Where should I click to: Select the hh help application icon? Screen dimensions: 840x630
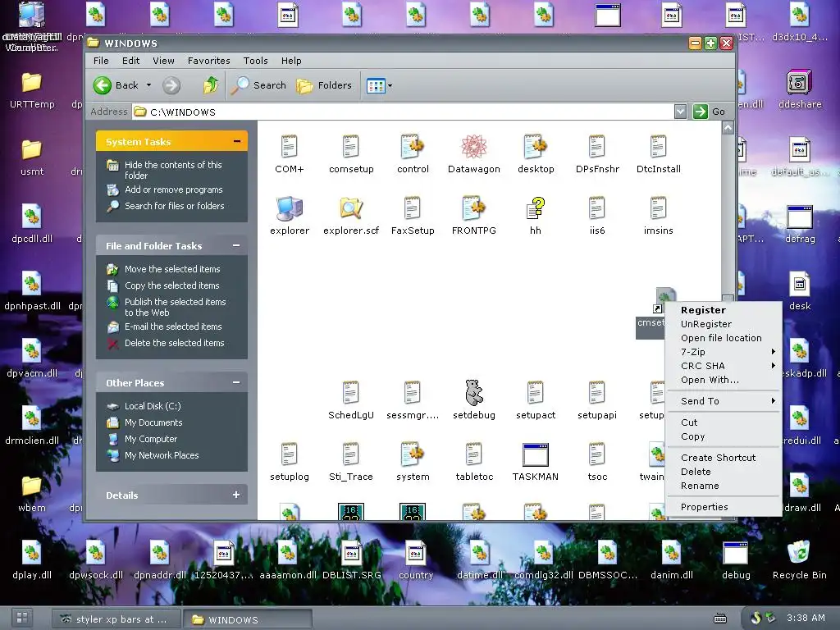pyautogui.click(x=536, y=216)
